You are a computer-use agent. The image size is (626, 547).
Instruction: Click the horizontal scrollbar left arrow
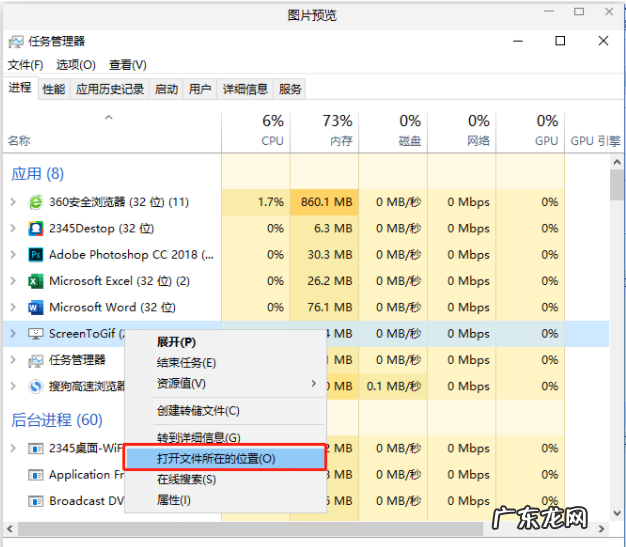pos(10,529)
